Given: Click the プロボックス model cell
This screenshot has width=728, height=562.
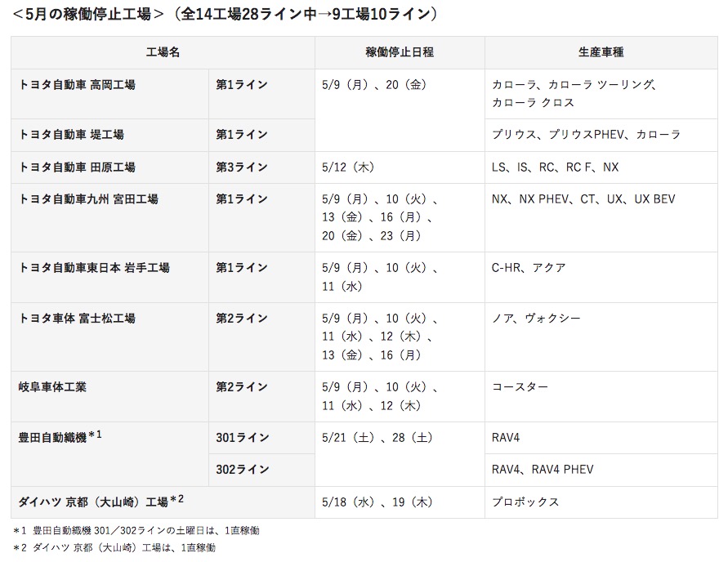Looking at the screenshot, I should point(601,502).
